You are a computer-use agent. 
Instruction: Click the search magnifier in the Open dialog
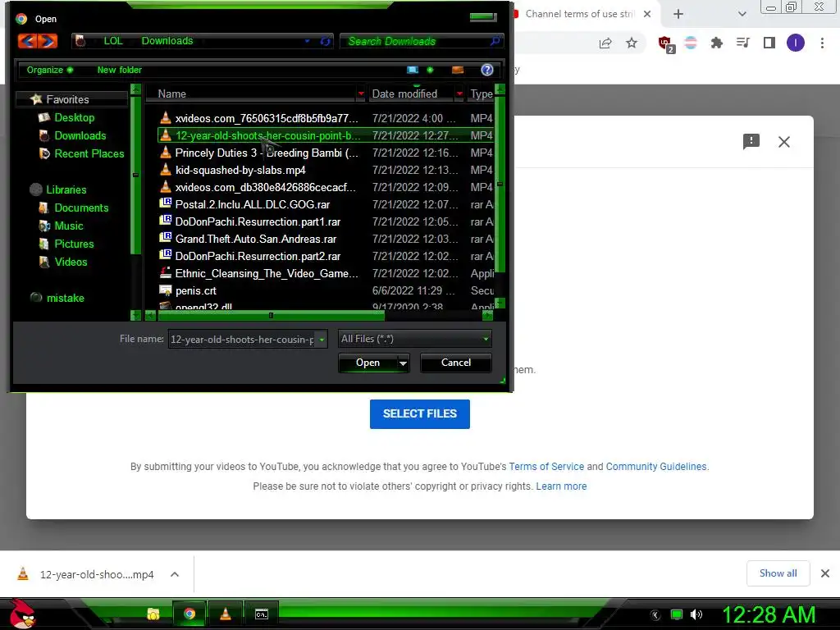pos(495,41)
